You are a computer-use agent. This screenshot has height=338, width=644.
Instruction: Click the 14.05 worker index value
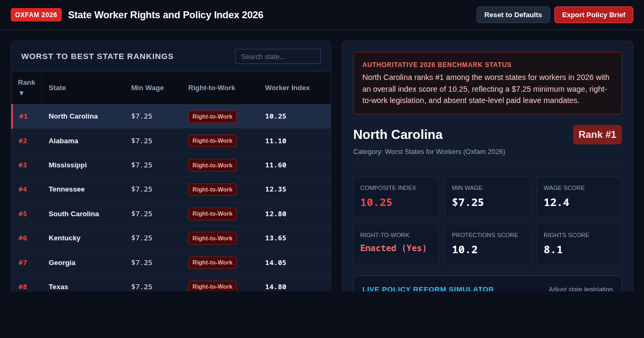click(x=276, y=263)
